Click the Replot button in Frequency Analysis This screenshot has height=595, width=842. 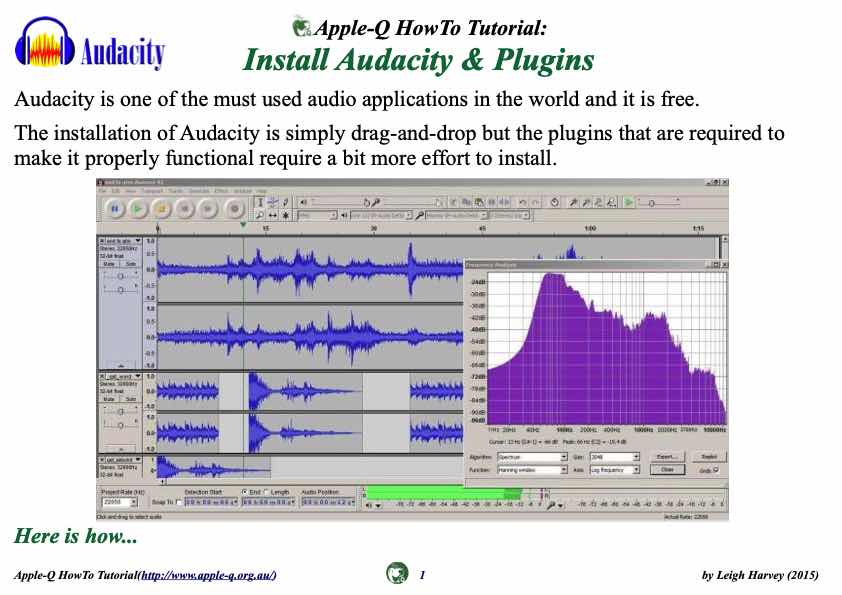709,457
